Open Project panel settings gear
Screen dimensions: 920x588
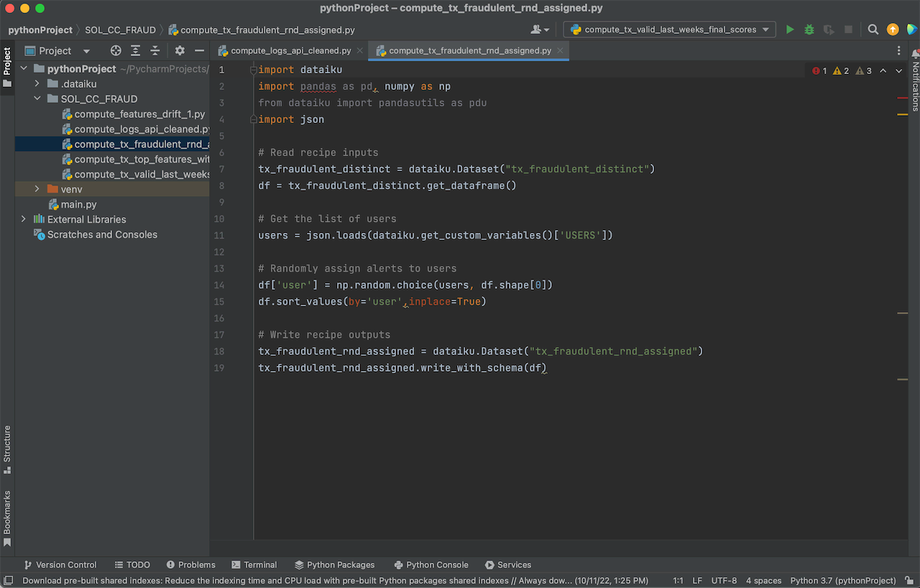tap(180, 51)
